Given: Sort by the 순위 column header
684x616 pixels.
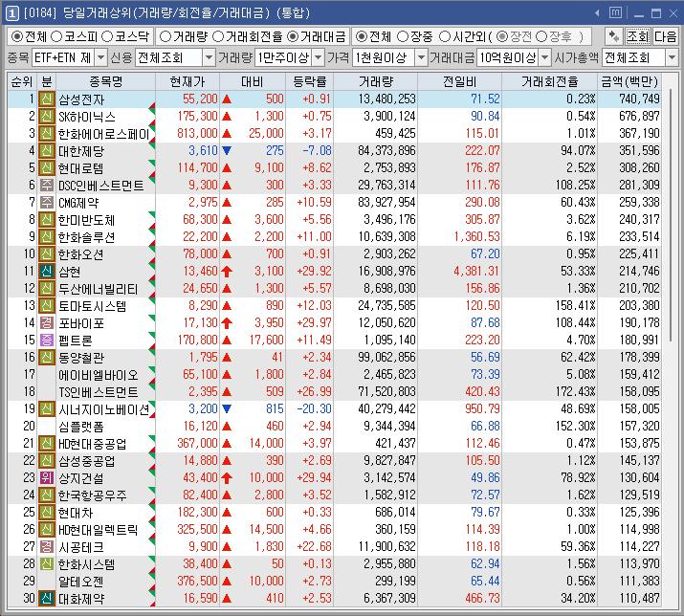Looking at the screenshot, I should pyautogui.click(x=22, y=81).
